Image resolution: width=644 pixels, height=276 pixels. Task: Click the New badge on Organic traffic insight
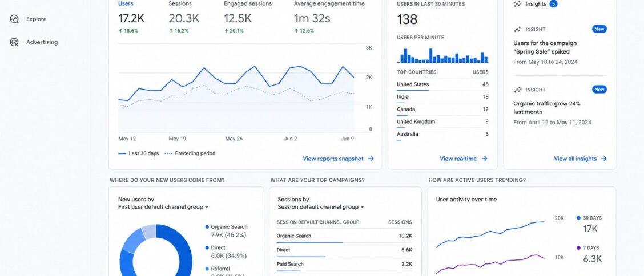(x=599, y=90)
